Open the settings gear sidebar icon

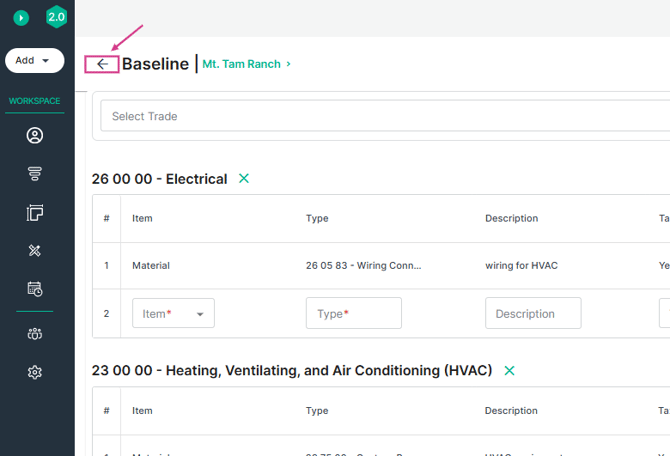coord(35,372)
